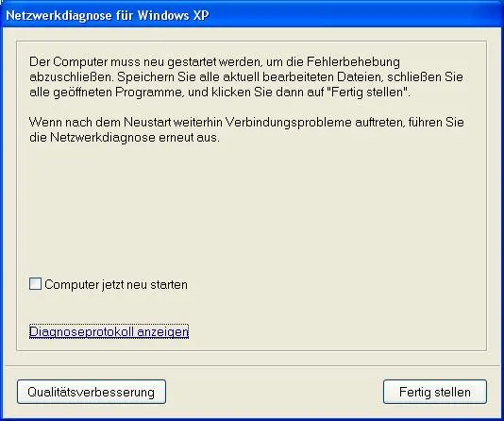
Task: Click the word 'Verbindungsprobleme' in second paragraph
Action: pyautogui.click(x=288, y=123)
